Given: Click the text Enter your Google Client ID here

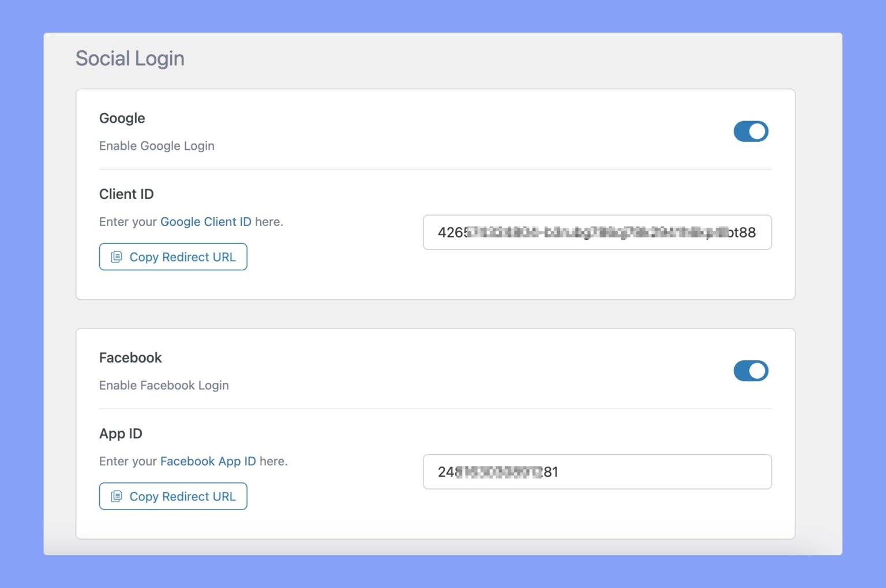Looking at the screenshot, I should (x=191, y=221).
